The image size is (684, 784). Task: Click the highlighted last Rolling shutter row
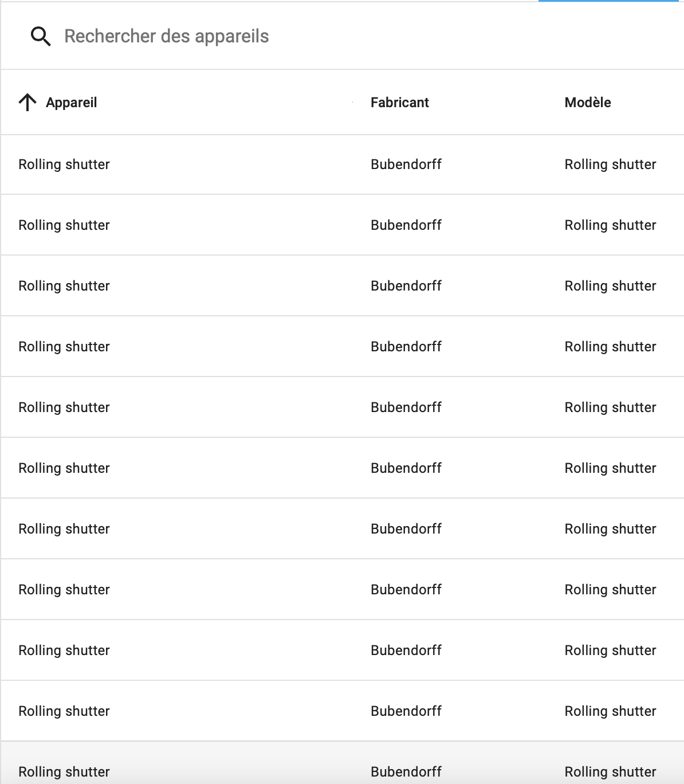64,771
